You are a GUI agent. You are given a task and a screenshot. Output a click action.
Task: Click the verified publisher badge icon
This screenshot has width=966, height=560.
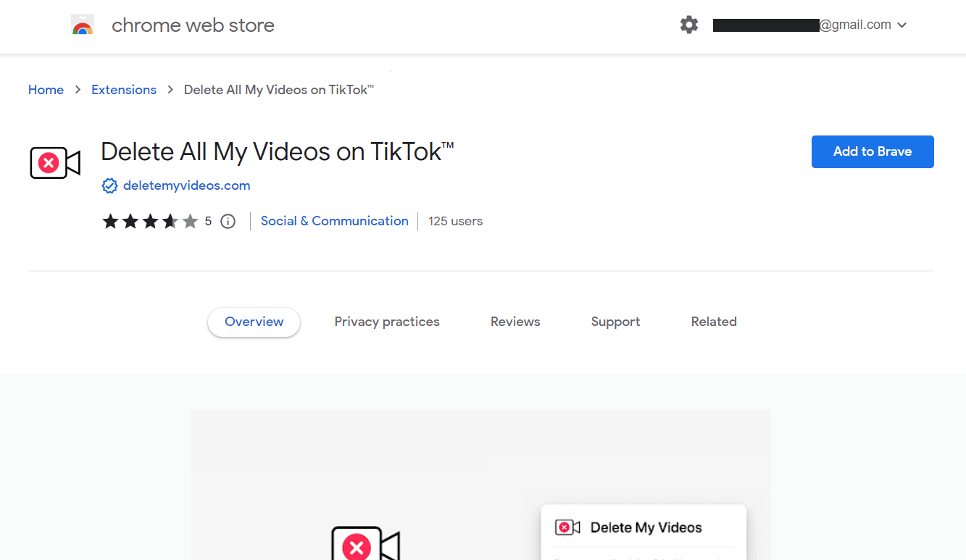point(109,186)
